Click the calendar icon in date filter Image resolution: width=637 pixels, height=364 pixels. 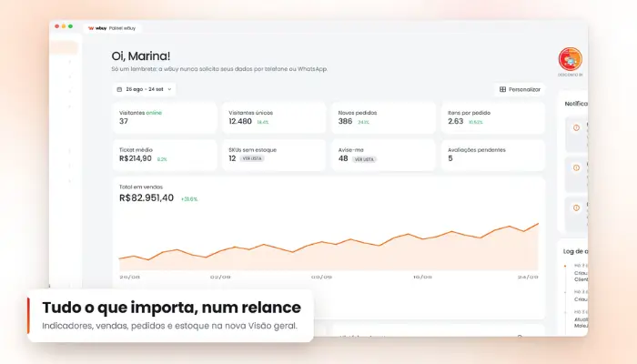[x=119, y=89]
